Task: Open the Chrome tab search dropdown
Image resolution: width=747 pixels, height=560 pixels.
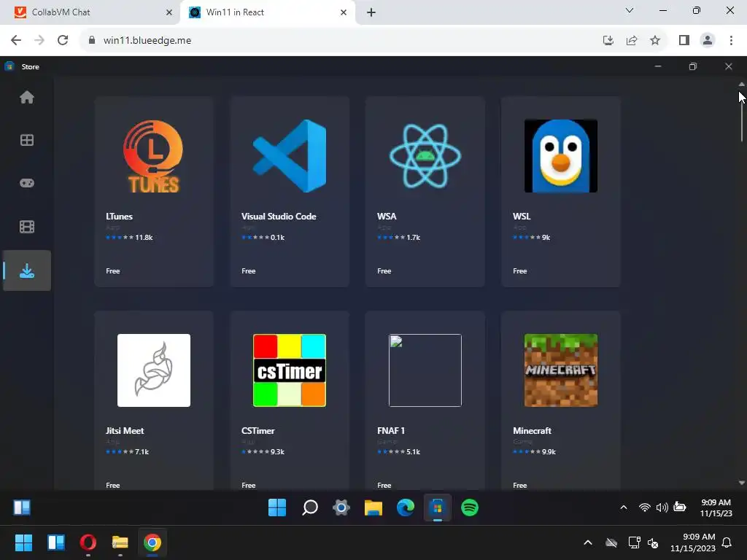Action: click(630, 10)
